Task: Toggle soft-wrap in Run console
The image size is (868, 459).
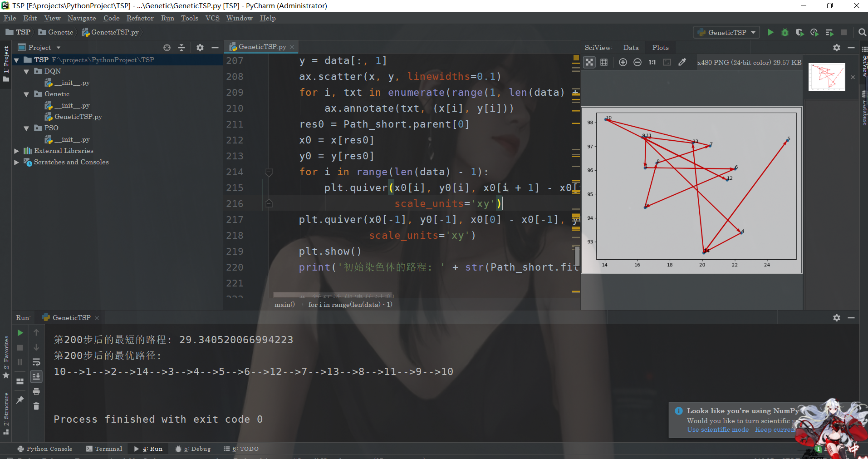Action: coord(36,362)
